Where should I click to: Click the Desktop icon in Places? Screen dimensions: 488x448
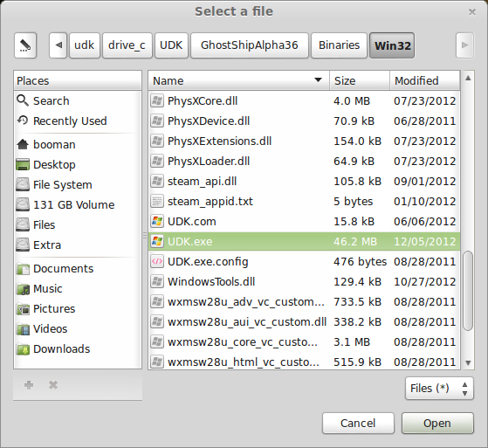[x=23, y=164]
